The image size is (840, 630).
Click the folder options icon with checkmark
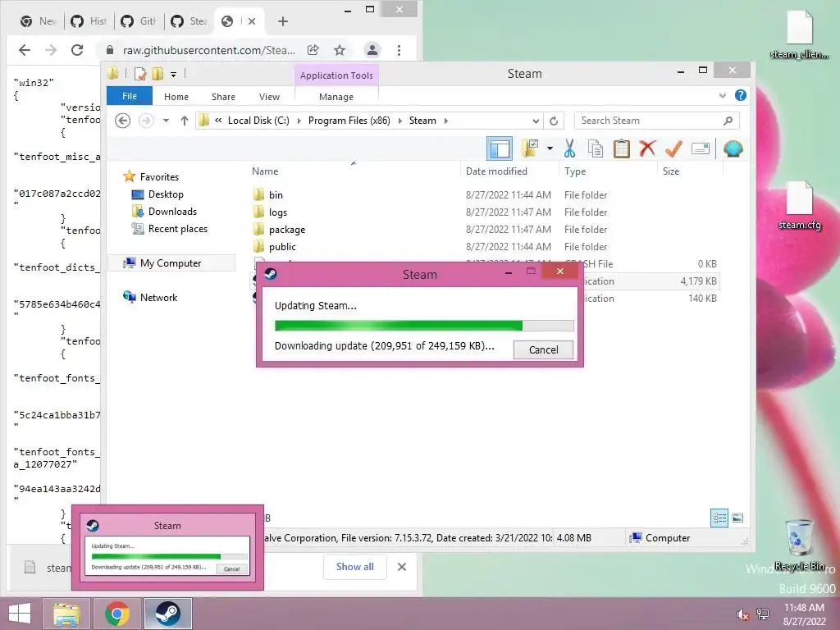point(530,148)
